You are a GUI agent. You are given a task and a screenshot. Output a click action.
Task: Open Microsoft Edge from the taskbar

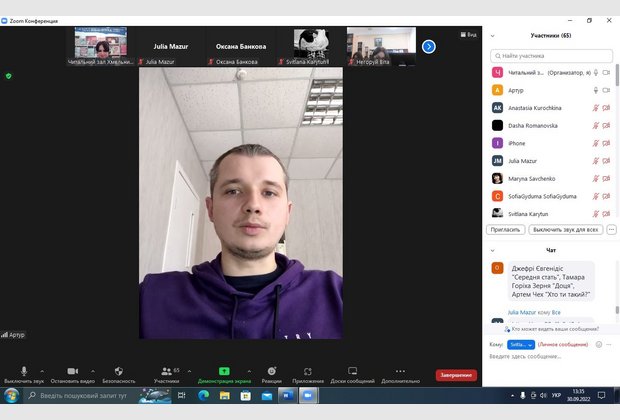(204, 395)
